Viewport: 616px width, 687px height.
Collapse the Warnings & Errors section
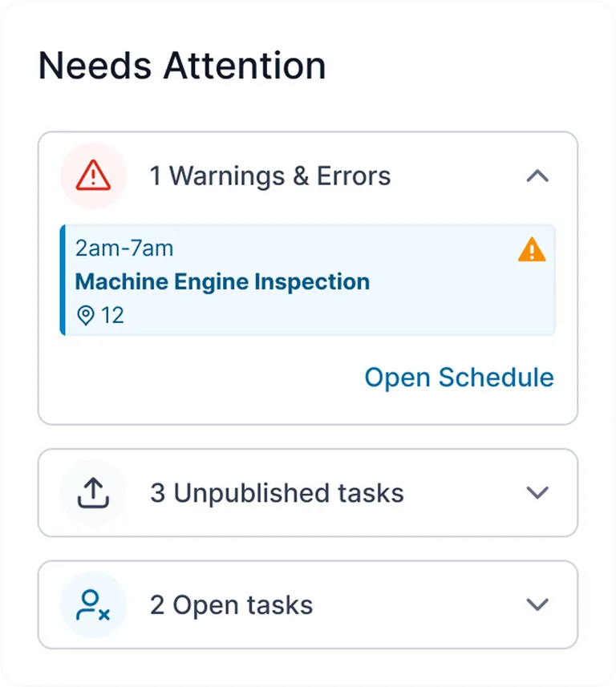(x=537, y=176)
